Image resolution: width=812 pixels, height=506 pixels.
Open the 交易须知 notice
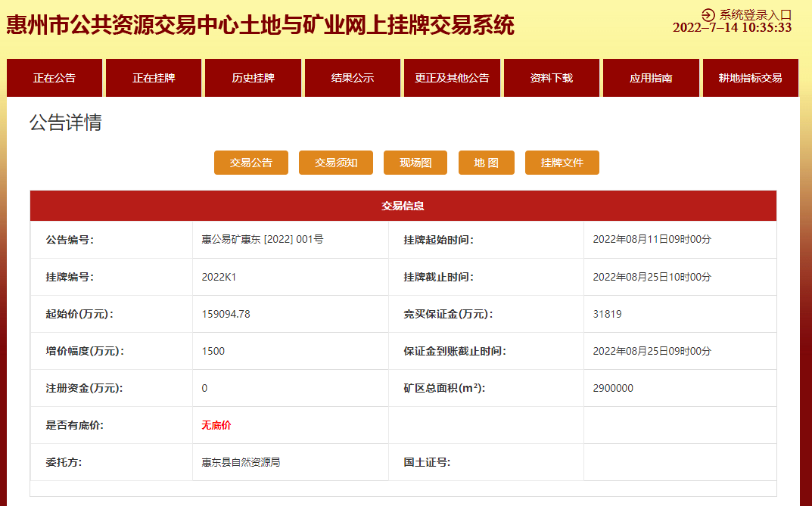pos(335,162)
